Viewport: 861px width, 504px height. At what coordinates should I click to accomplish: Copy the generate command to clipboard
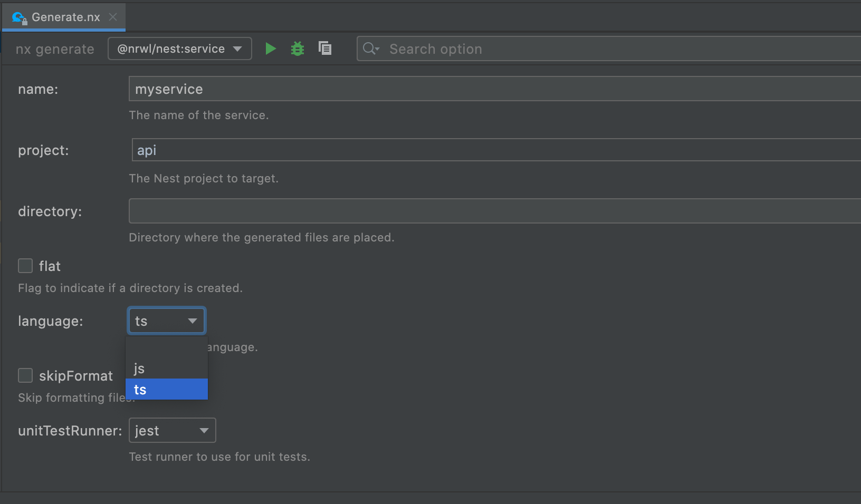(325, 48)
